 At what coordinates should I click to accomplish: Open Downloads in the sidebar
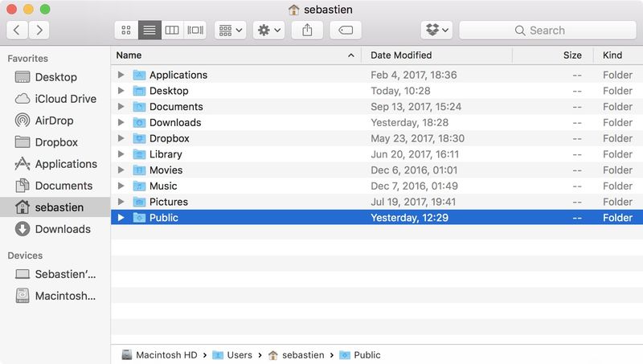[55, 229]
